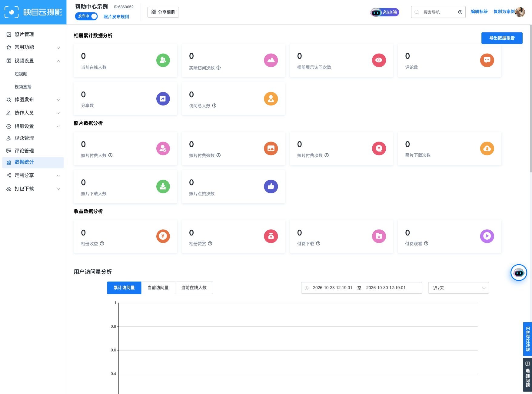
Task: Click the green online users icon
Action: (x=163, y=60)
